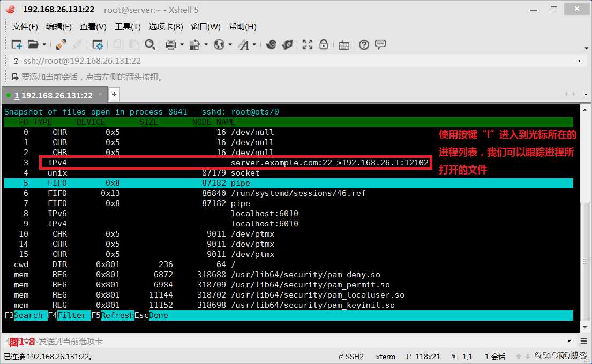Click the Connect plug icon
This screenshot has height=364, width=592.
pos(61,44)
